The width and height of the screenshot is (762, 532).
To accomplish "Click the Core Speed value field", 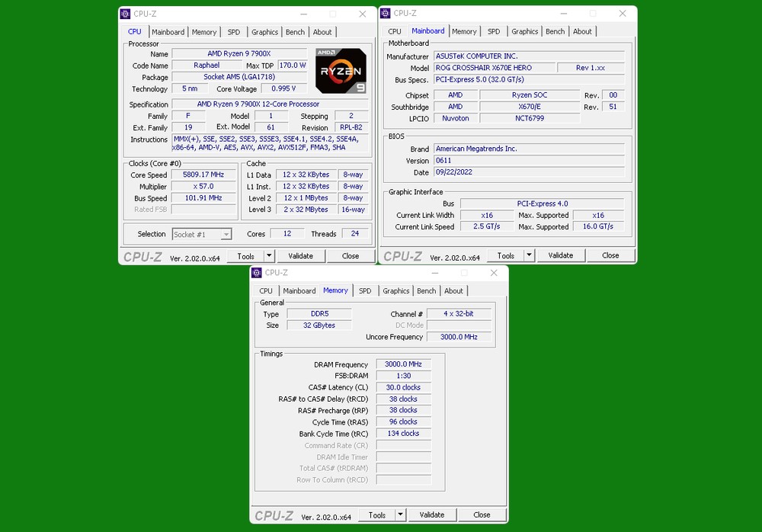I will 198,175.
